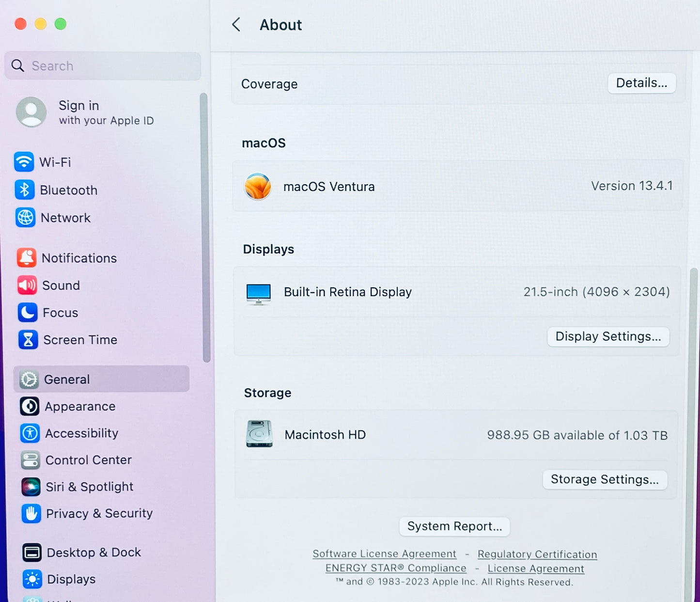Open Wi-Fi settings label
The width and height of the screenshot is (700, 602).
(55, 162)
